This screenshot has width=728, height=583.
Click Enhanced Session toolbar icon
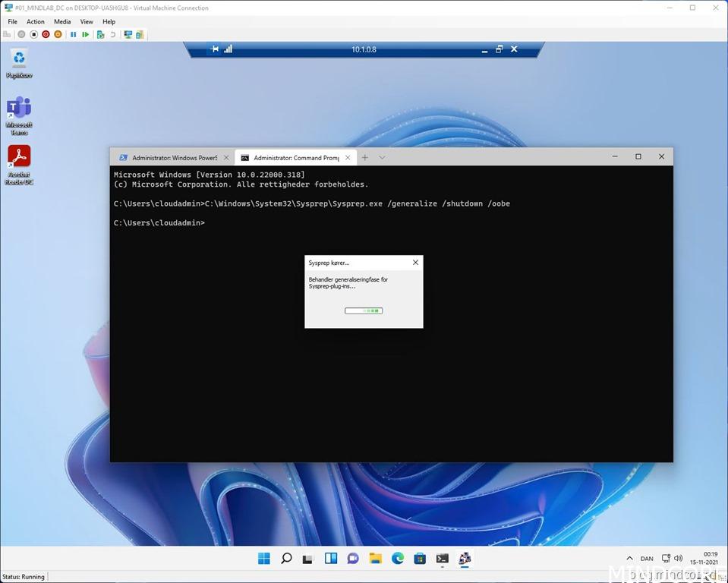click(128, 34)
